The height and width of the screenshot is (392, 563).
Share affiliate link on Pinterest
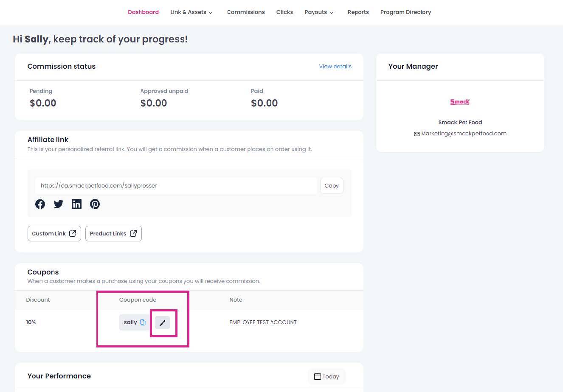point(95,204)
